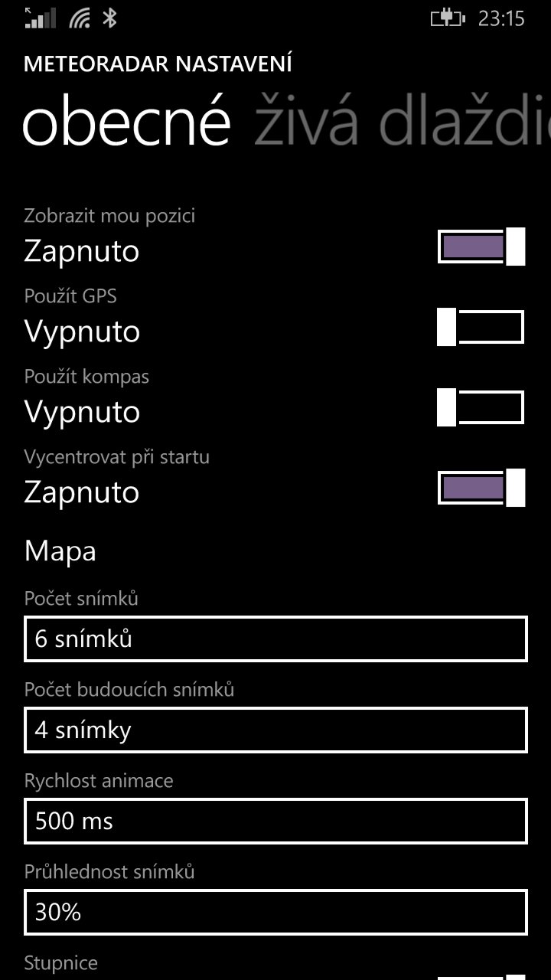551x980 pixels.
Task: Open the Průhlednost snímků 30% picker
Action: point(275,912)
